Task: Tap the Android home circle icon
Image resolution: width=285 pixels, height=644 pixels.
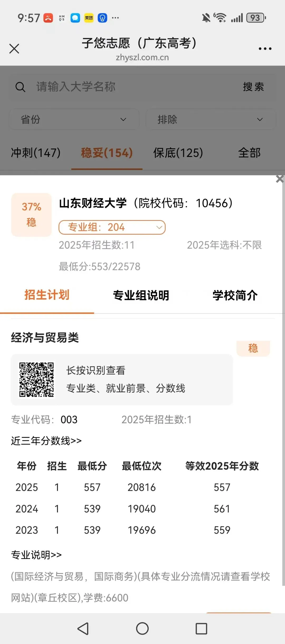Action: coord(142,628)
